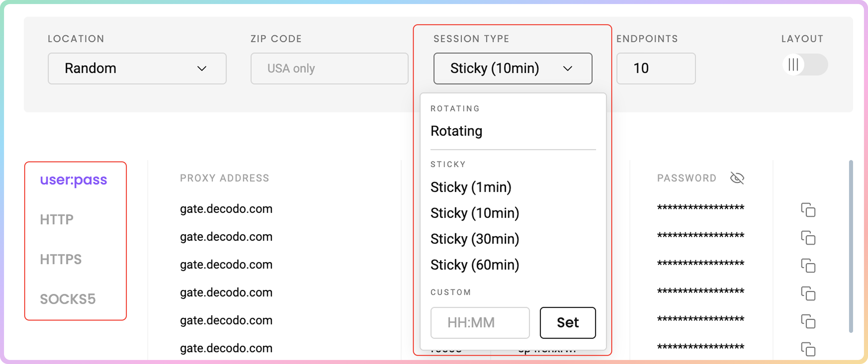Select Sticky (60min) from the list
Viewport: 868px width, 364px height.
click(475, 265)
